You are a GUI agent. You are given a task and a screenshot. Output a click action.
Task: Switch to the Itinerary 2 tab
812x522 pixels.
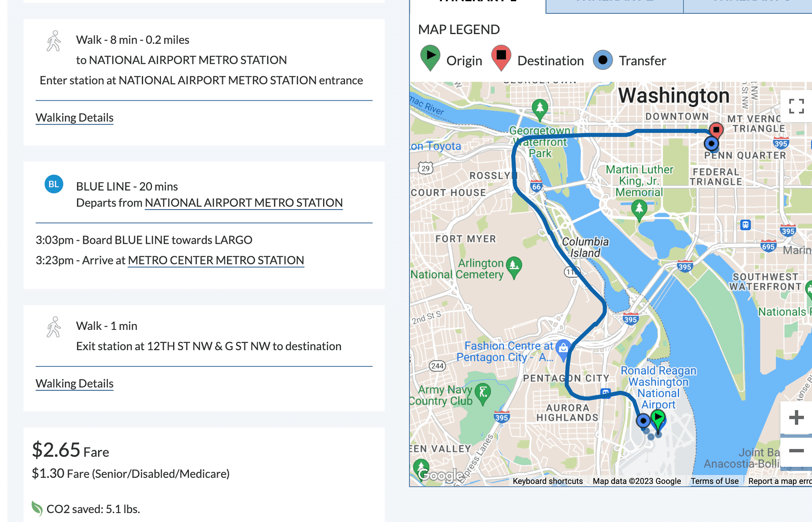pyautogui.click(x=614, y=3)
